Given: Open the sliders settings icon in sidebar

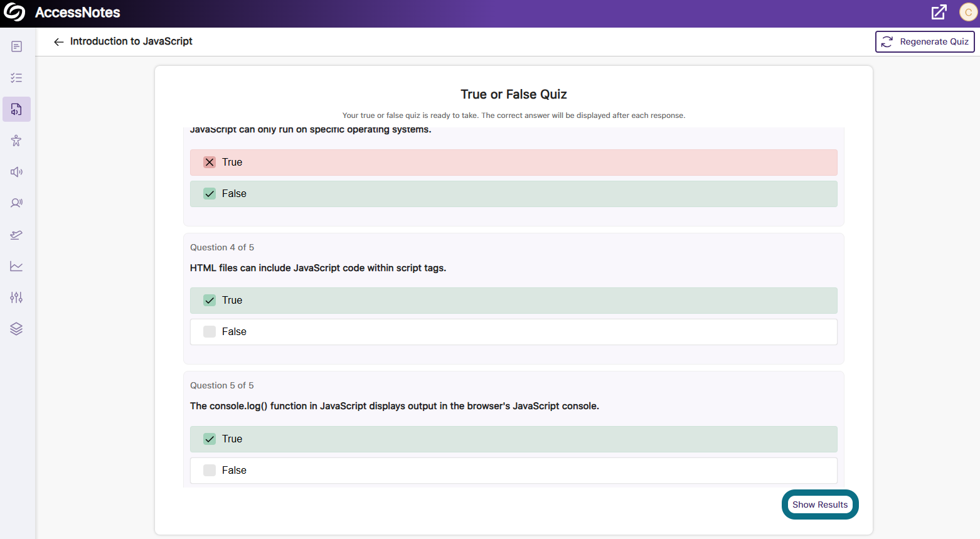Looking at the screenshot, I should pos(16,297).
